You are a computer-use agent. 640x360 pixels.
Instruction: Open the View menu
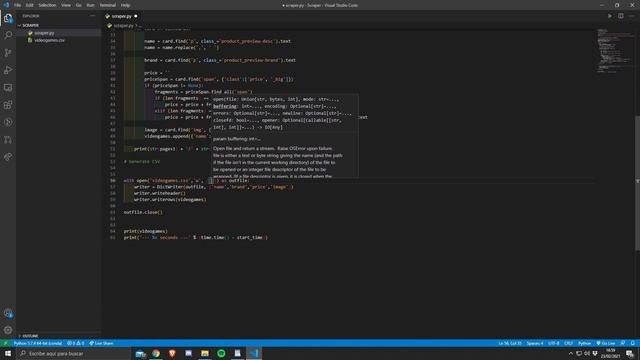(66, 5)
